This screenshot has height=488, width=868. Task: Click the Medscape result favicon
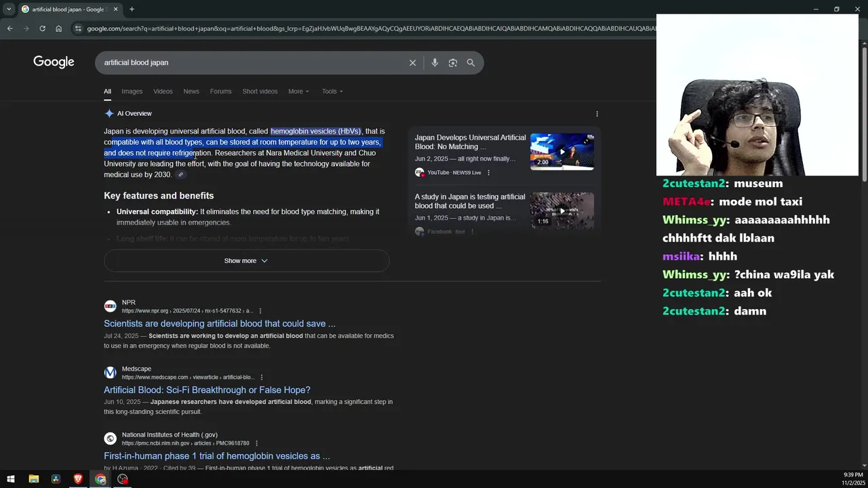tap(110, 373)
